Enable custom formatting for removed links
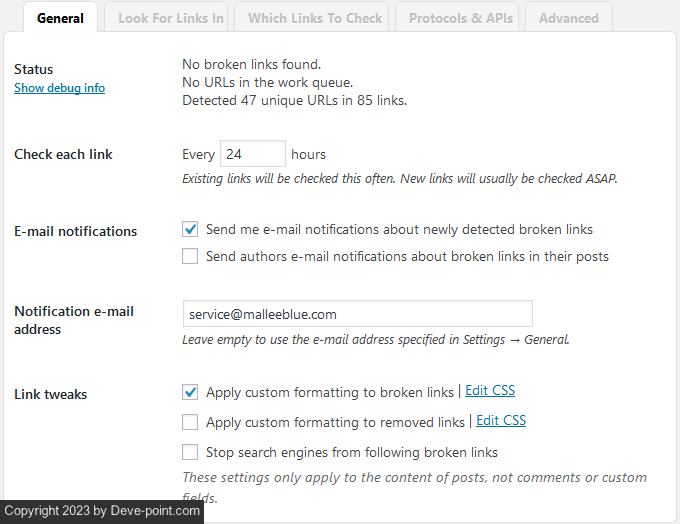 click(x=190, y=422)
